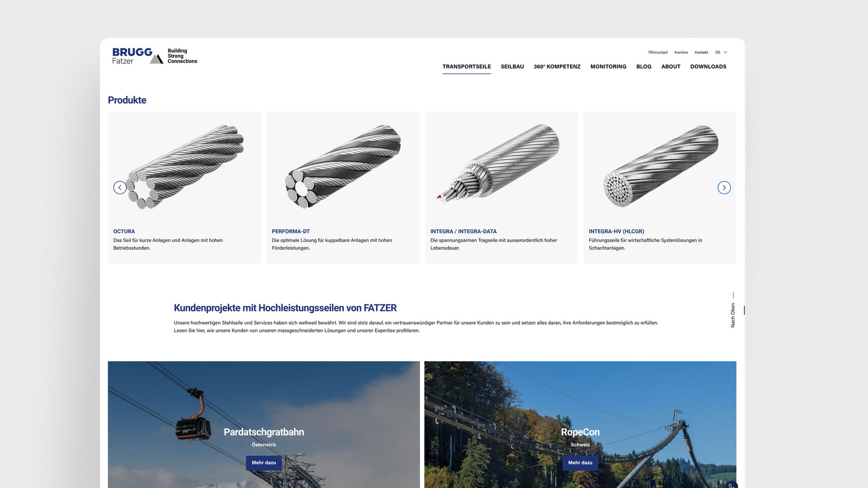Screen dimensions: 868x488
Task: Click 'Führungsseile für wirtschaftliche' description
Action: coord(645,244)
